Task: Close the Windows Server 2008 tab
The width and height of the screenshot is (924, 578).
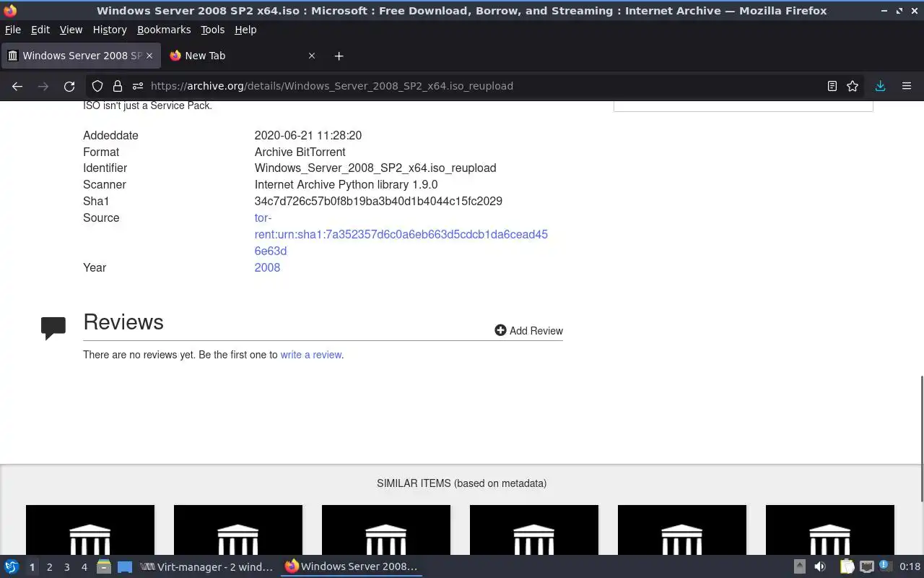Action: click(x=149, y=56)
